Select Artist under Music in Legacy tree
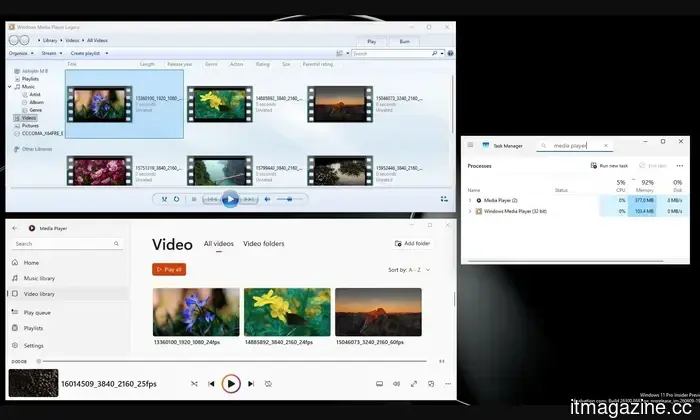 35,95
